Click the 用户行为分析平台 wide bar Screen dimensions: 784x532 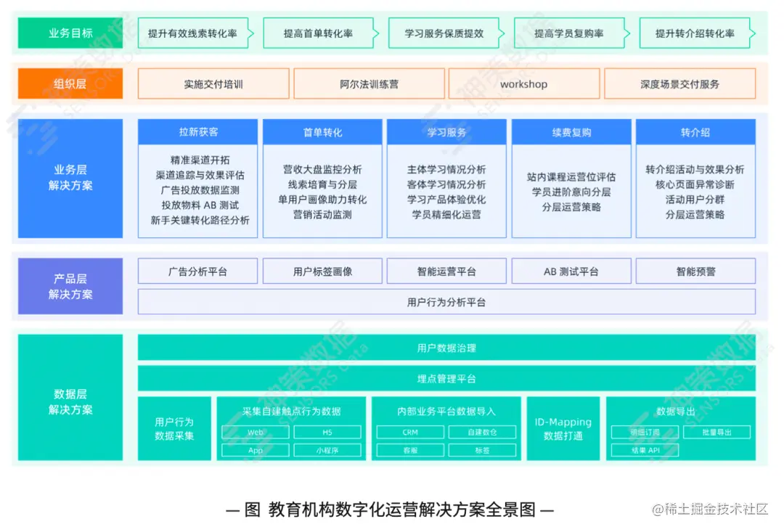point(446,302)
